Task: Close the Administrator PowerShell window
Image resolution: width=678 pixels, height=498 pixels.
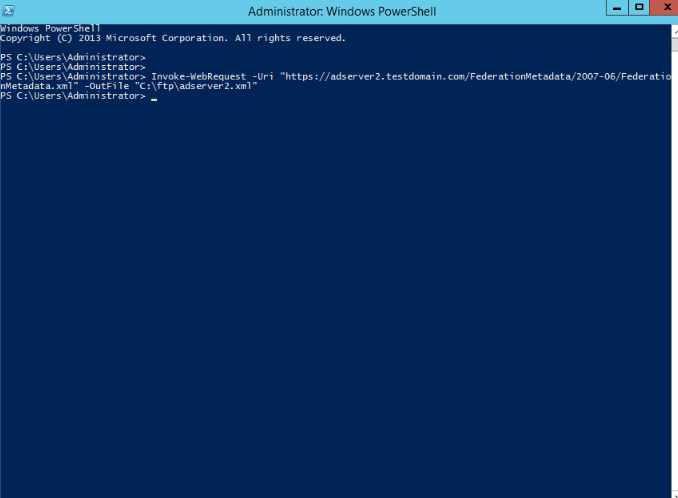Action: (665, 8)
